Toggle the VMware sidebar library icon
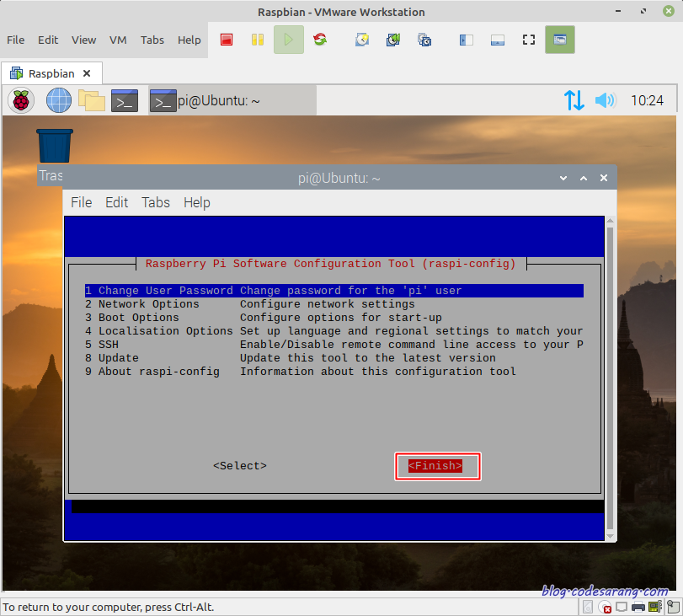Screen dimensions: 683x616 pyautogui.click(x=466, y=40)
